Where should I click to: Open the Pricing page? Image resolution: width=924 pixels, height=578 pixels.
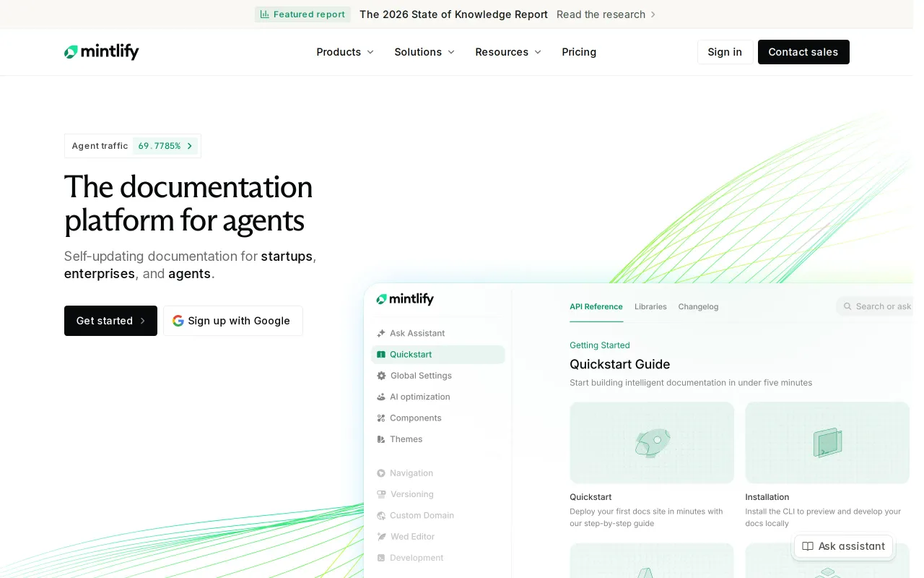pyautogui.click(x=579, y=52)
